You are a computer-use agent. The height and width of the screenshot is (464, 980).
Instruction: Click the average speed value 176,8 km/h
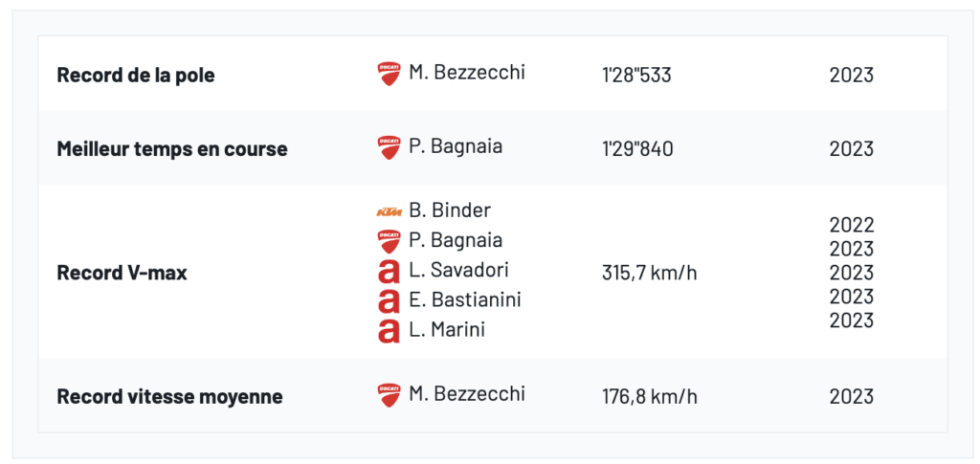[x=650, y=396]
